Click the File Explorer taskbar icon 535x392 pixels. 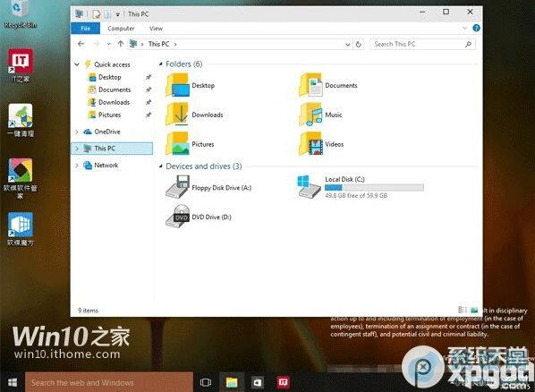(x=232, y=382)
